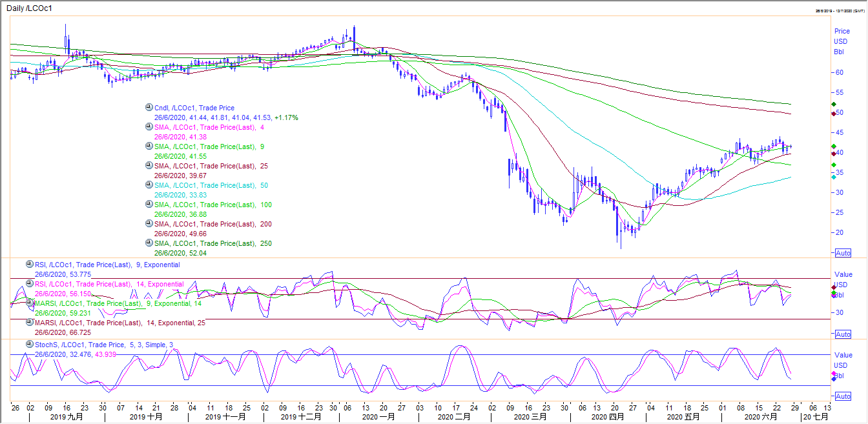Select the dark red SMA 200 marker near 50 on price axis
Screen dimensions: 868x424
pyautogui.click(x=834, y=114)
